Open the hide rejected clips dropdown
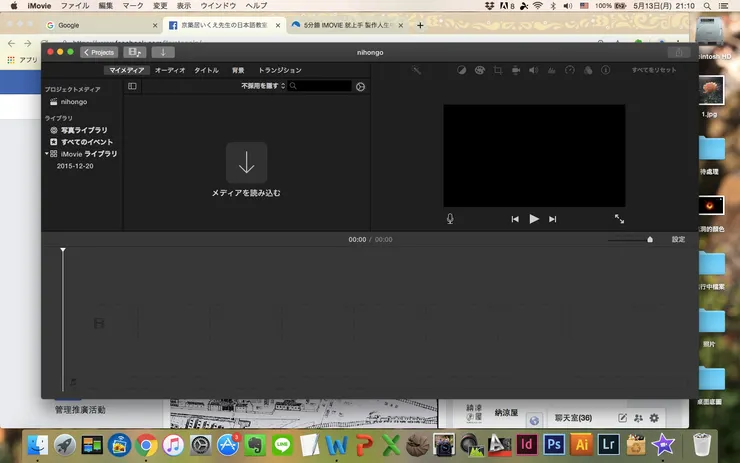This screenshot has width=740, height=463. 263,86
